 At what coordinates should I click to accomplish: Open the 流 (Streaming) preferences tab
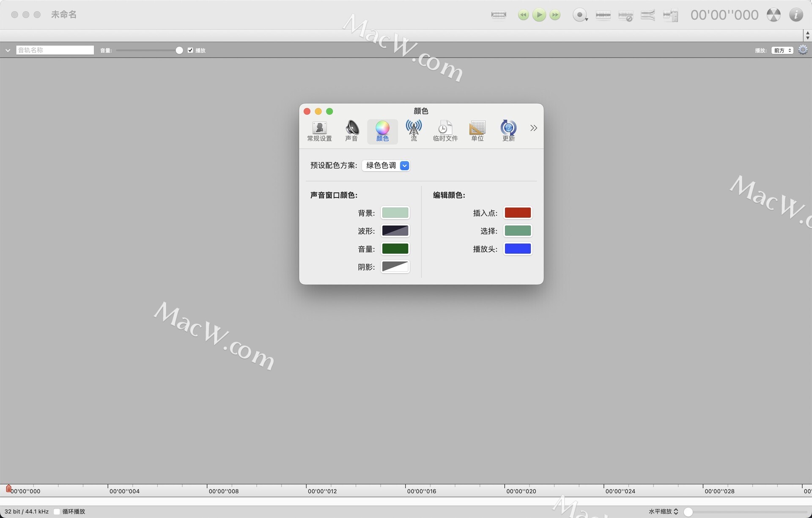(414, 131)
